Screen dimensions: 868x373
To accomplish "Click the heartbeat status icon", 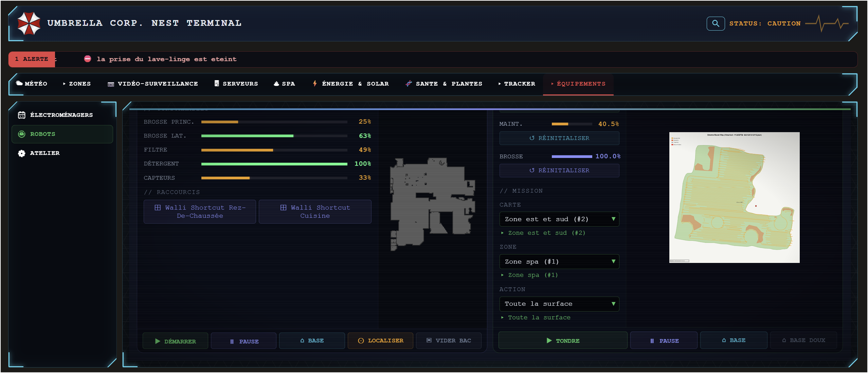I will pos(827,23).
